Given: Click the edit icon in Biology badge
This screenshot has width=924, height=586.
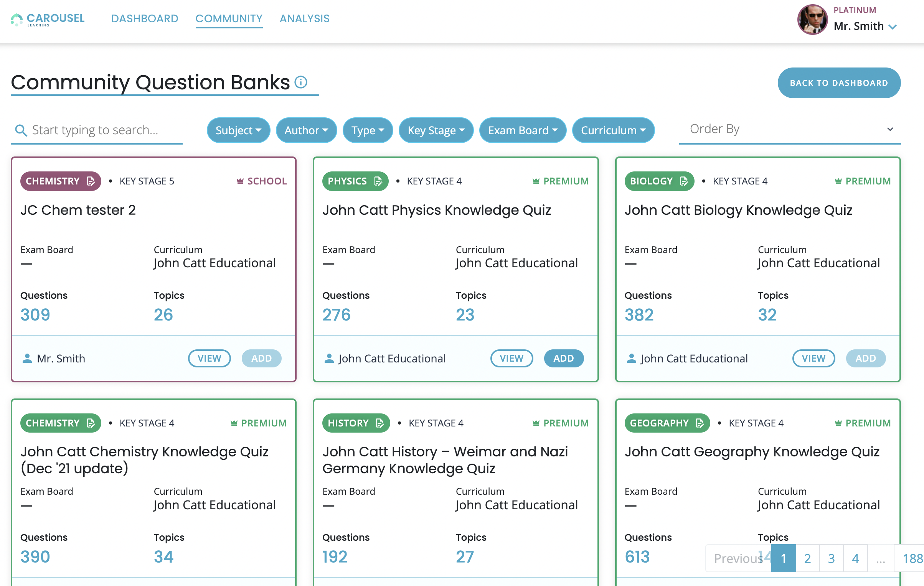Looking at the screenshot, I should tap(684, 181).
